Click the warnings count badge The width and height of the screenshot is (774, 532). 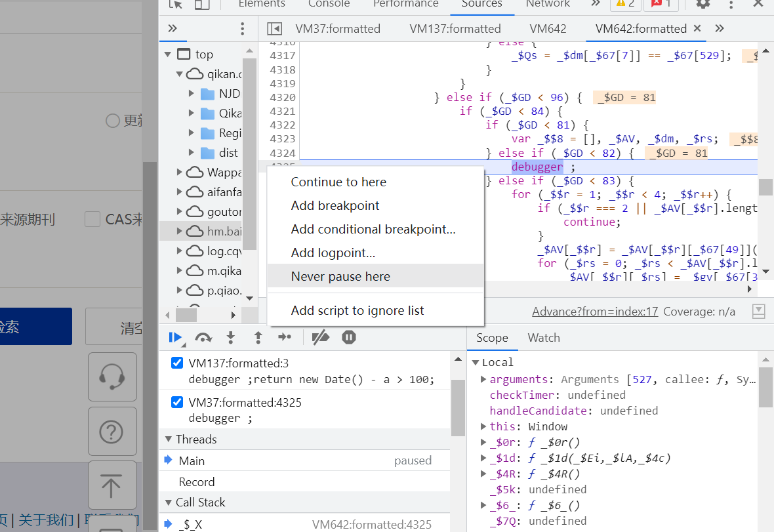tap(625, 4)
